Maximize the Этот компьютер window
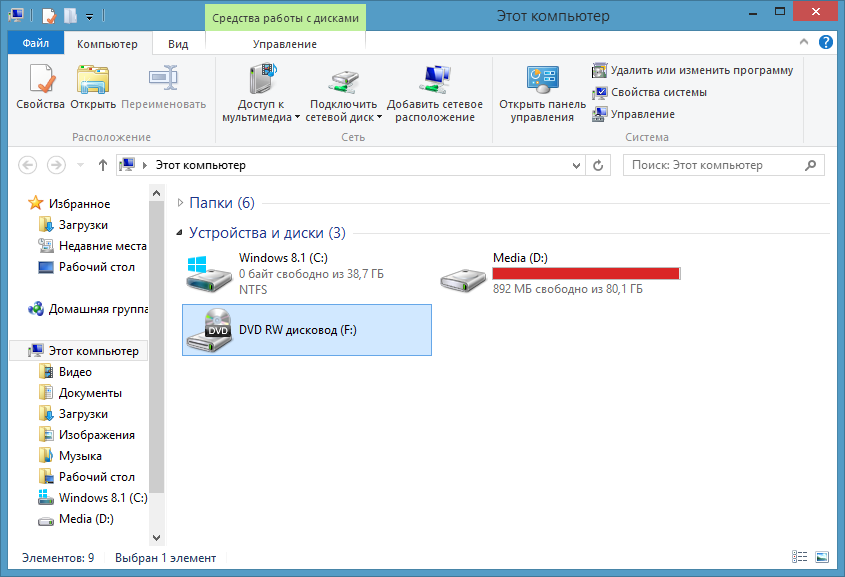 click(x=780, y=11)
